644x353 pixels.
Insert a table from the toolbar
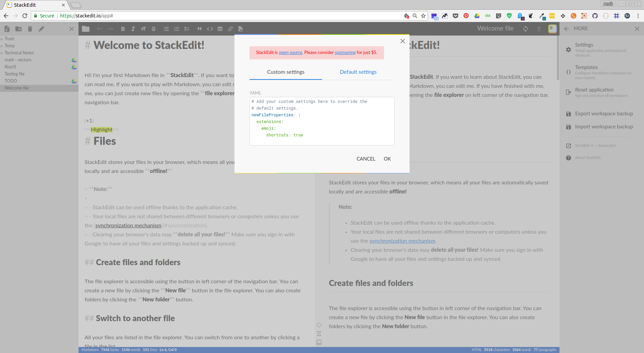220,29
